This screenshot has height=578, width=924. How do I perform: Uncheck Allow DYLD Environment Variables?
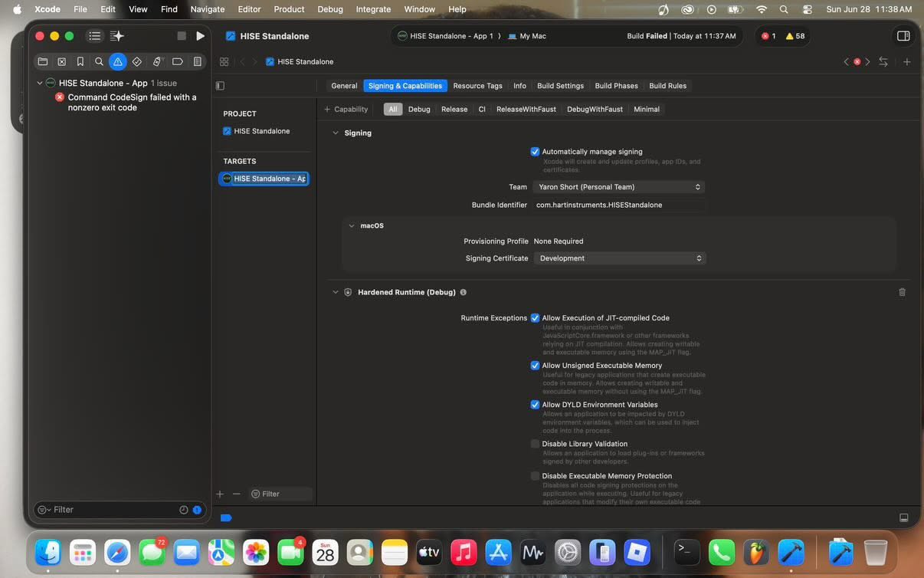pyautogui.click(x=535, y=405)
